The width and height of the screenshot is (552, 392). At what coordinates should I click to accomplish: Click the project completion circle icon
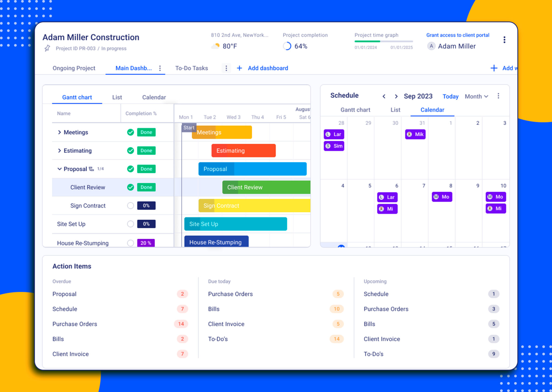pyautogui.click(x=287, y=46)
